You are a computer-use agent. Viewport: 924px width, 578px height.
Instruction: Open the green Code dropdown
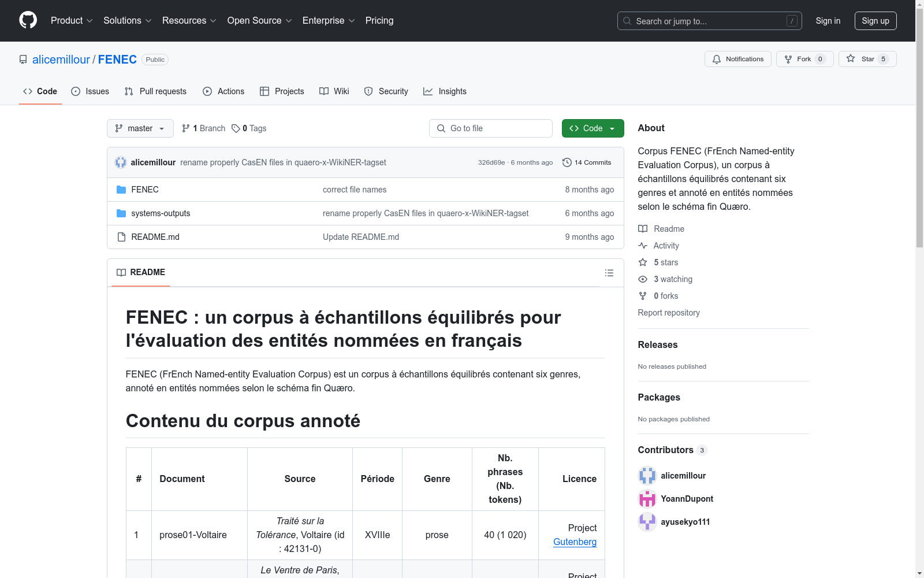593,128
